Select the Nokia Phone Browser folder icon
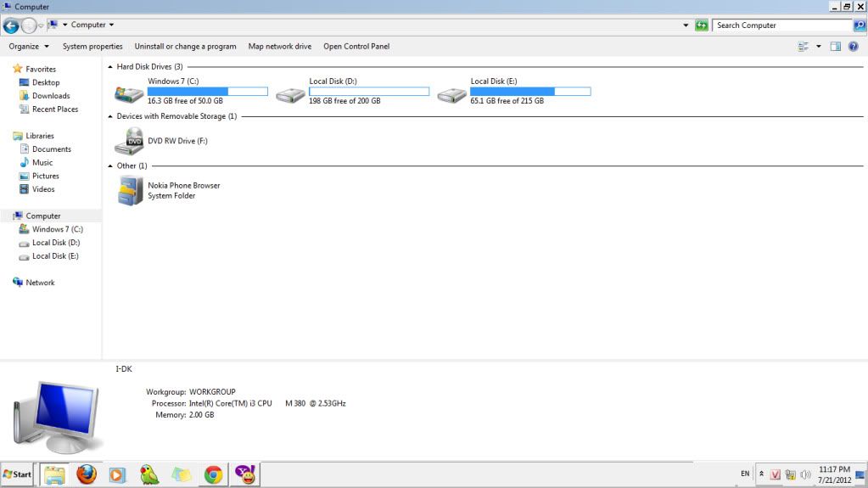868x488 pixels. pyautogui.click(x=131, y=191)
